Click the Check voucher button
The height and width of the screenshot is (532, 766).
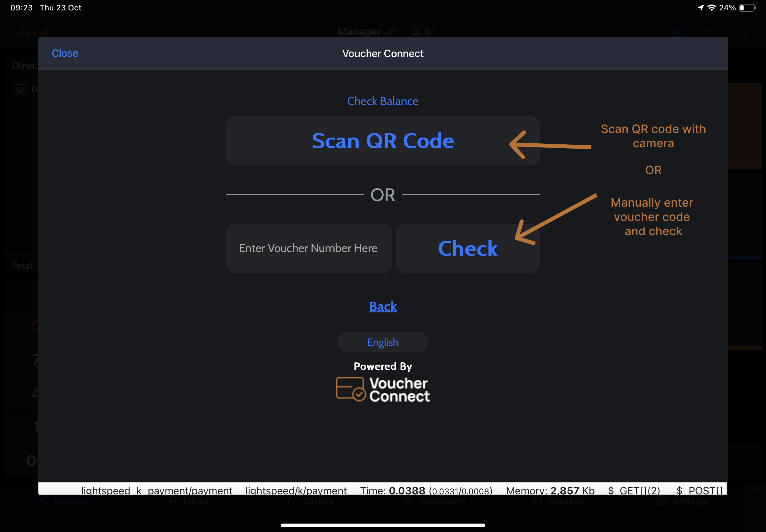click(467, 248)
